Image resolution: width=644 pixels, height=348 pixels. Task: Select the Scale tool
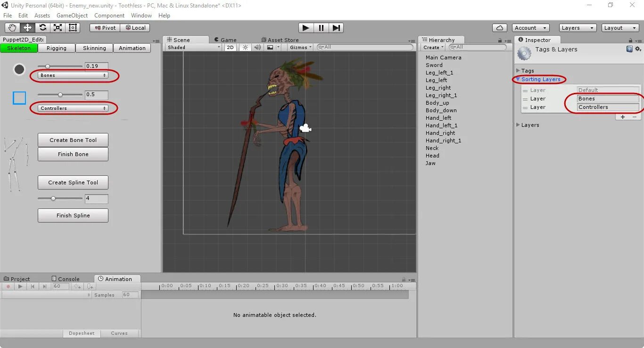pos(58,28)
